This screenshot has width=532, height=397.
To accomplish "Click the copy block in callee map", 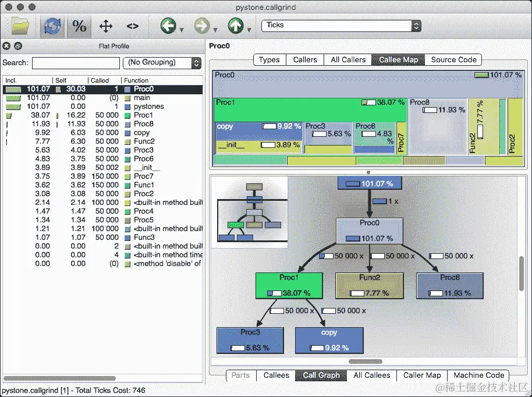I will (258, 130).
